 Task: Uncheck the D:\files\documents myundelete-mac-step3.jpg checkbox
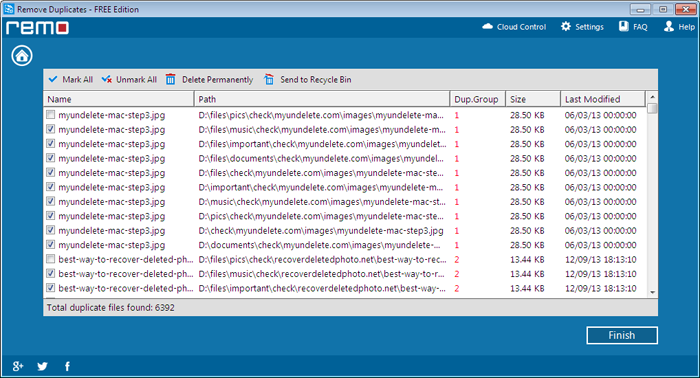(50, 158)
